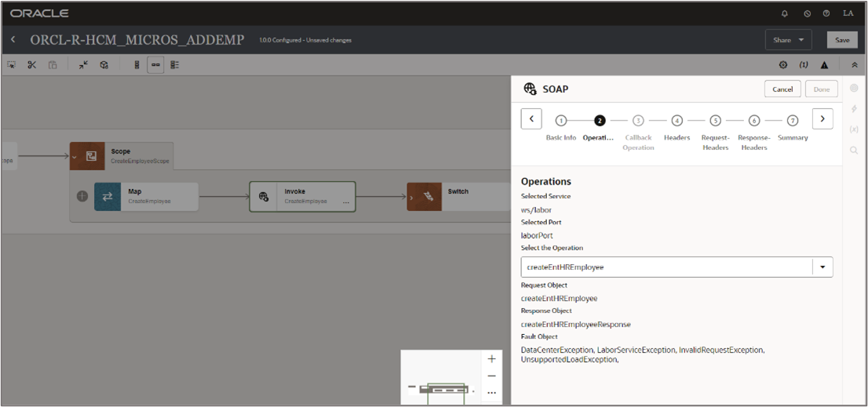Show the warnings triangle icon
The width and height of the screenshot is (868, 407).
point(824,65)
